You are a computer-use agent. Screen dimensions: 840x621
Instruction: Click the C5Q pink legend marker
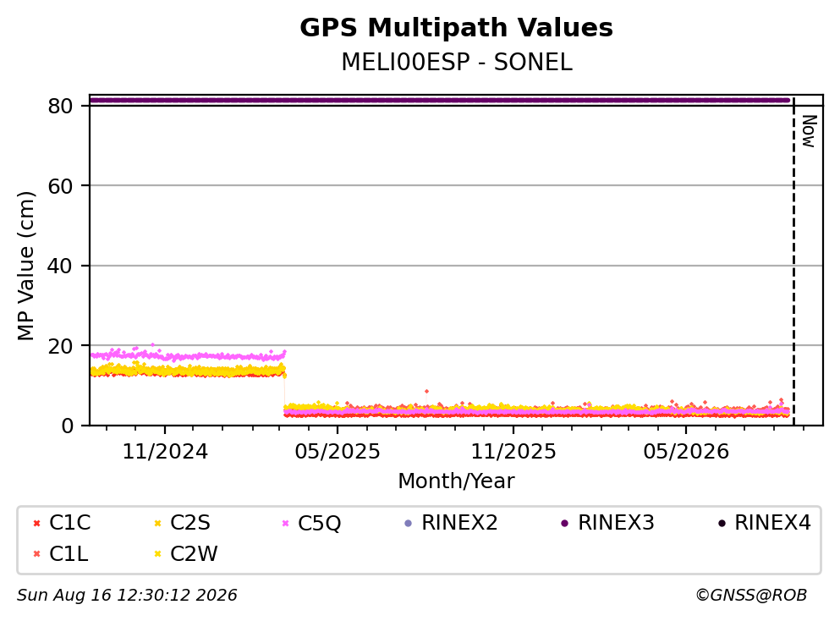pos(285,524)
